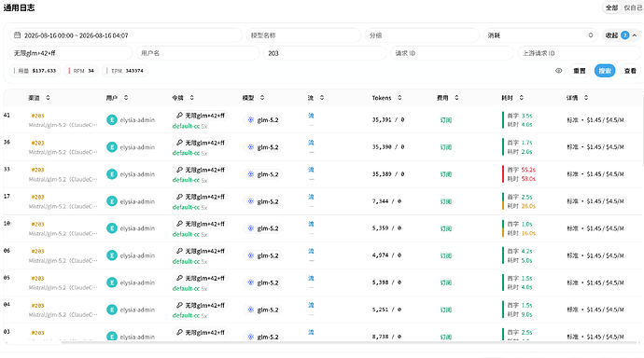Click the user avatar in the 35,389 tokens row

[112, 174]
